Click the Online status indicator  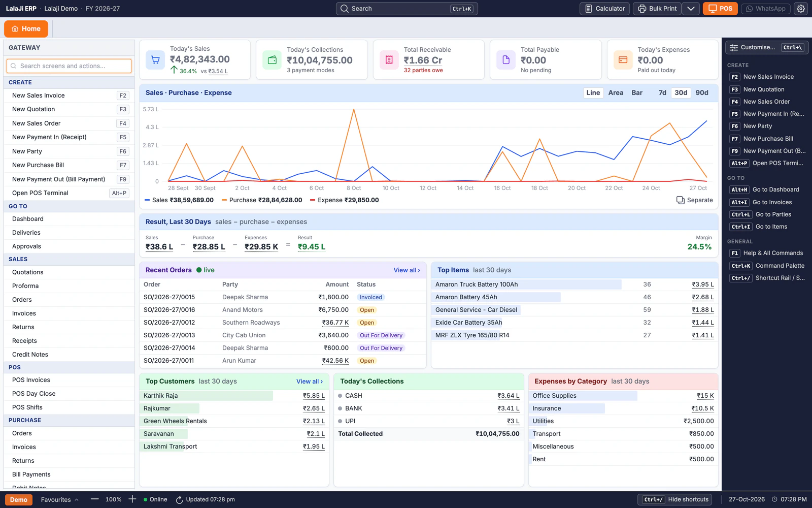[155, 500]
